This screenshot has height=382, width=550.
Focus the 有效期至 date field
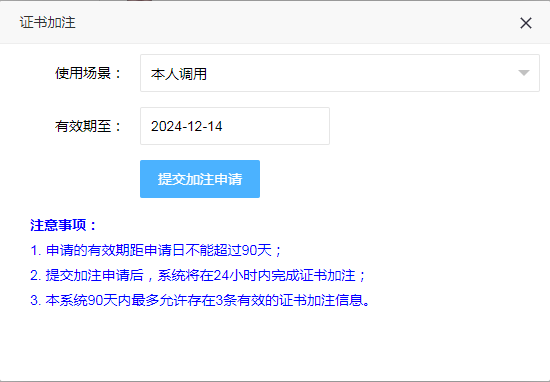pos(235,126)
